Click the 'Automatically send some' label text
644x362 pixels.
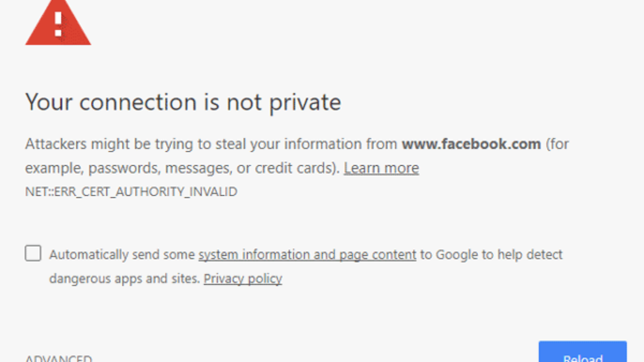(122, 254)
